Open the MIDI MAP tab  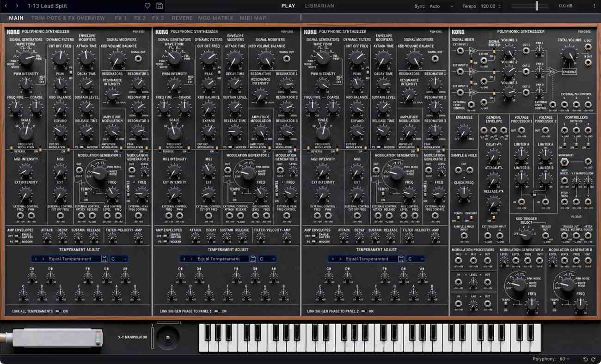coord(254,18)
